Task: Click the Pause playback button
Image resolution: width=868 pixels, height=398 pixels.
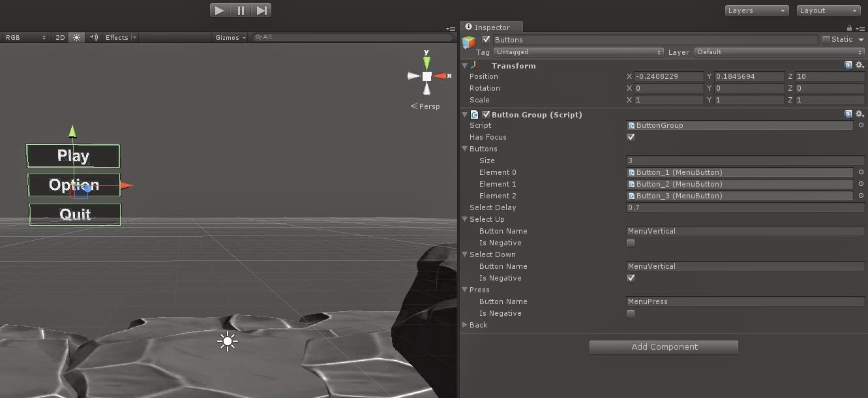Action: click(241, 10)
